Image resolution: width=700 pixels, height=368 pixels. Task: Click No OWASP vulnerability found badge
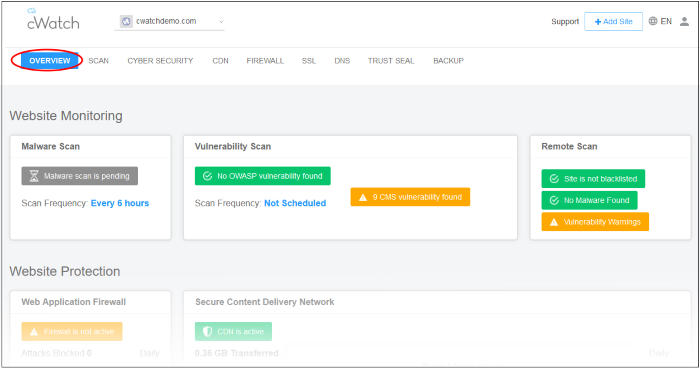pos(262,176)
